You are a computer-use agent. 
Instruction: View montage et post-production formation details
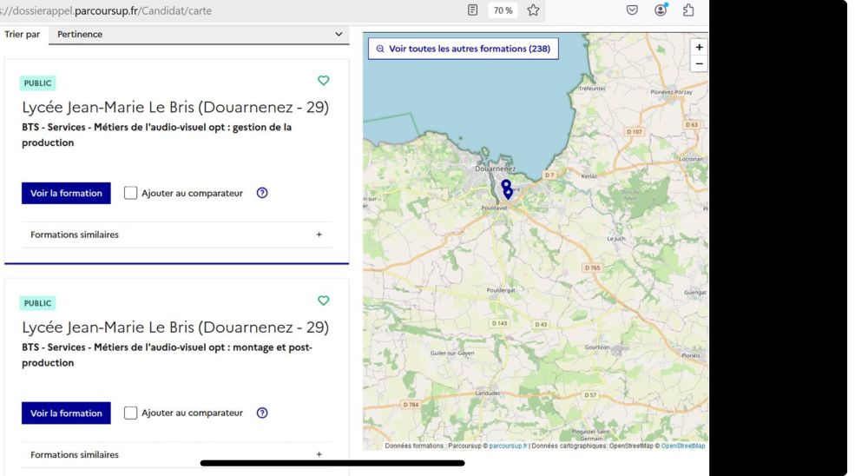coord(66,413)
